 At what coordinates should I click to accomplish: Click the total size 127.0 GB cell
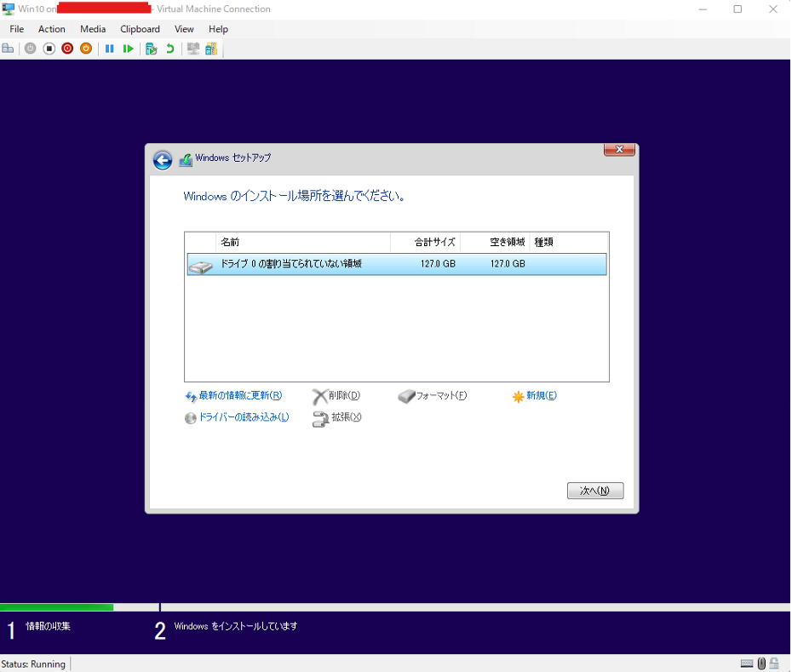[x=438, y=264]
